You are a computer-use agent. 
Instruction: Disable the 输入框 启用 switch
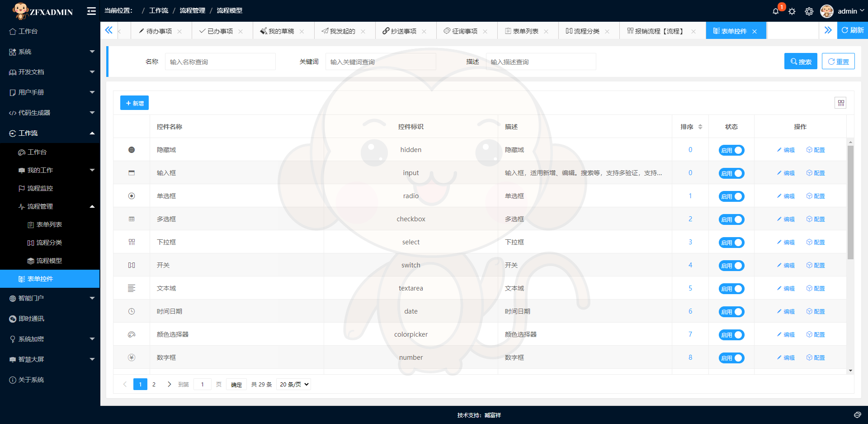[731, 173]
